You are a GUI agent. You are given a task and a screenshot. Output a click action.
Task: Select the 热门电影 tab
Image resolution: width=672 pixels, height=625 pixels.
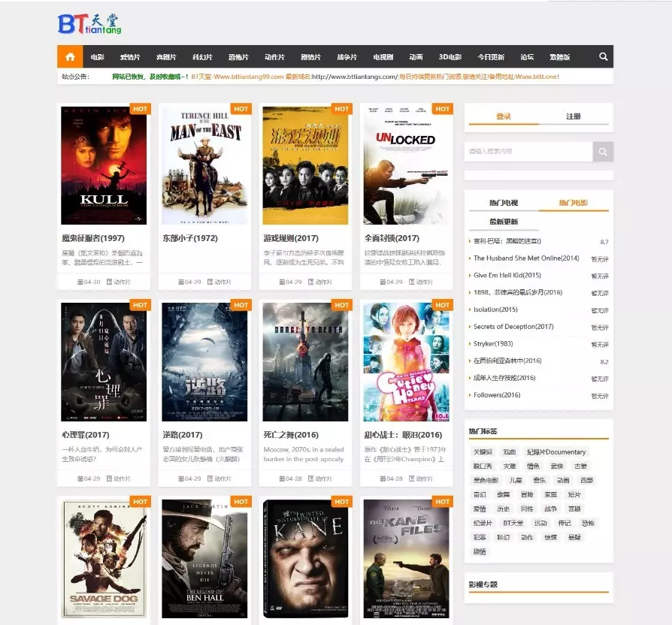pyautogui.click(x=574, y=203)
